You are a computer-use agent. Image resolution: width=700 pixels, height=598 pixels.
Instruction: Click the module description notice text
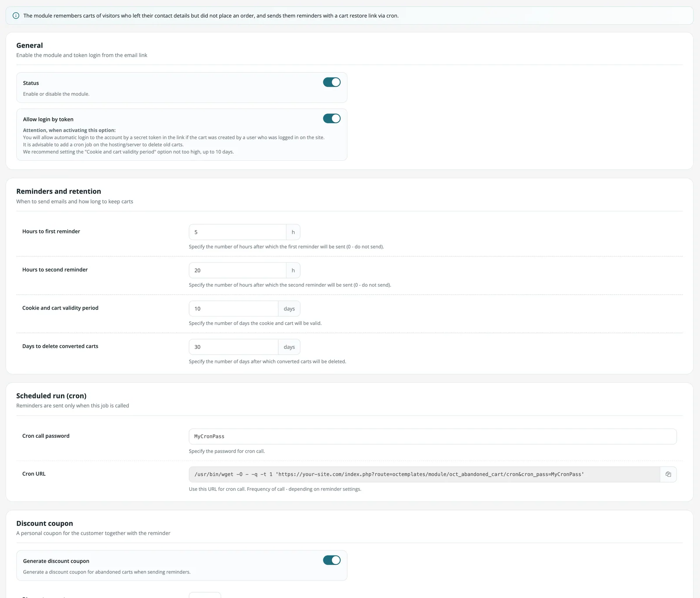(211, 16)
